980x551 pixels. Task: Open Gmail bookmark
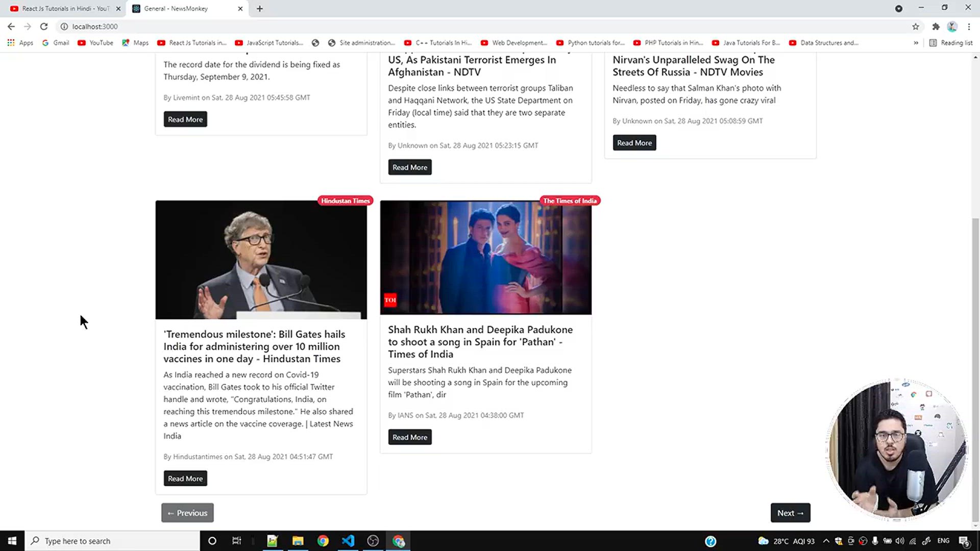click(x=56, y=43)
